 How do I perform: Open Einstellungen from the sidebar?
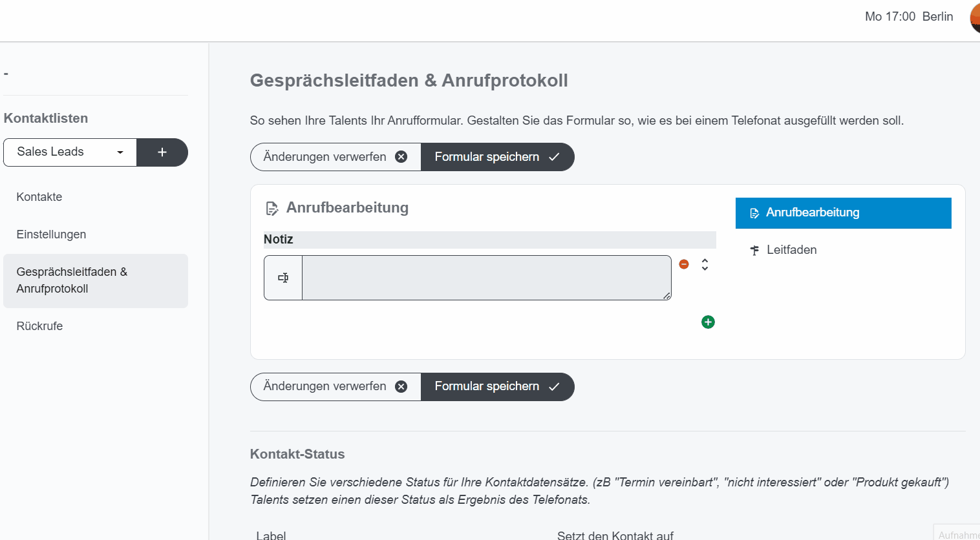(x=51, y=234)
